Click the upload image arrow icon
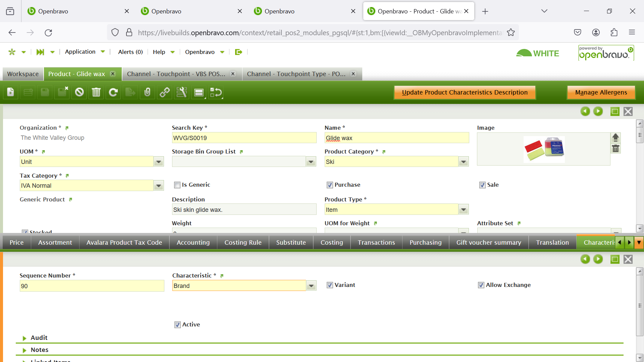 615,137
